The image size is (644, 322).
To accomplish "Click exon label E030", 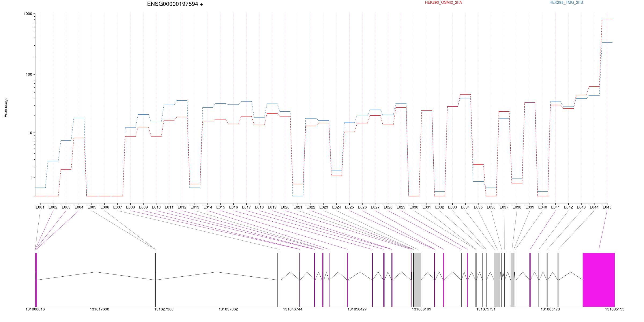I will tap(414, 207).
